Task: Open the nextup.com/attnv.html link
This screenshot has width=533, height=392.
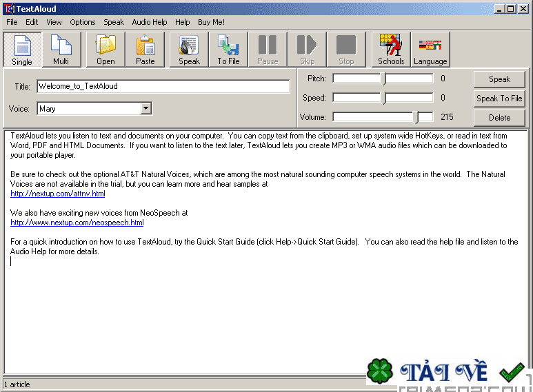Action: click(x=58, y=194)
